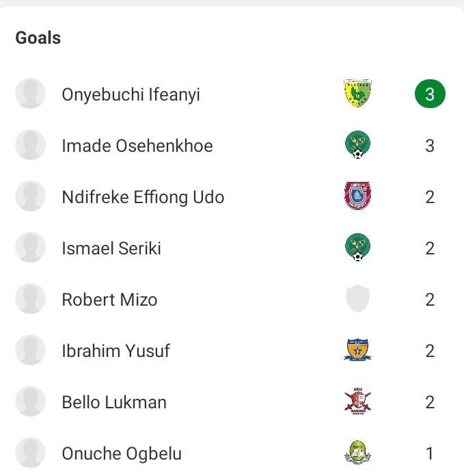464x476 pixels.
Task: Open Onuche Ogbelu's player avatar
Action: (x=31, y=453)
